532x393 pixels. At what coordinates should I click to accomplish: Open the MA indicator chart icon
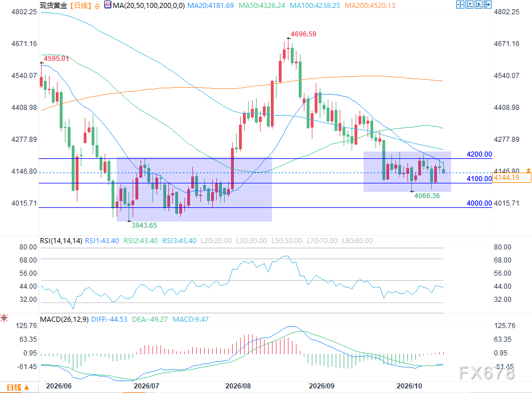[x=108, y=5]
